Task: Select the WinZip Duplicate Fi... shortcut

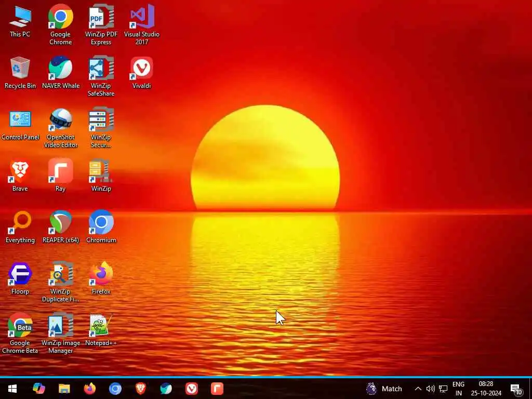Action: click(60, 282)
